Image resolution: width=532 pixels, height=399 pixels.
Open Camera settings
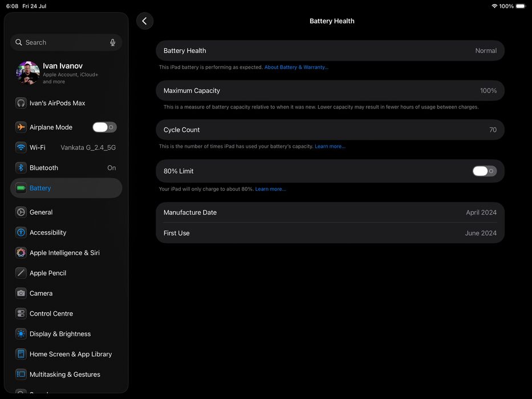pyautogui.click(x=66, y=293)
